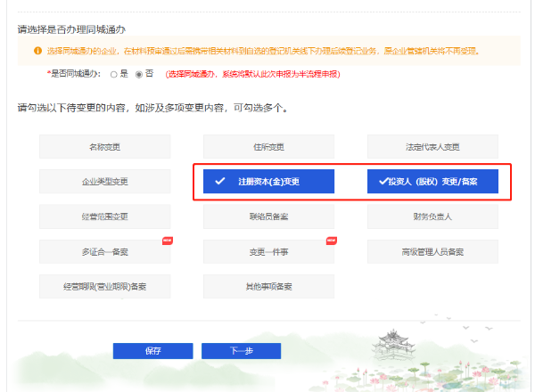The width and height of the screenshot is (535, 392).
Task: Select 经营期限(营业期限)备案 option
Action: (104, 286)
